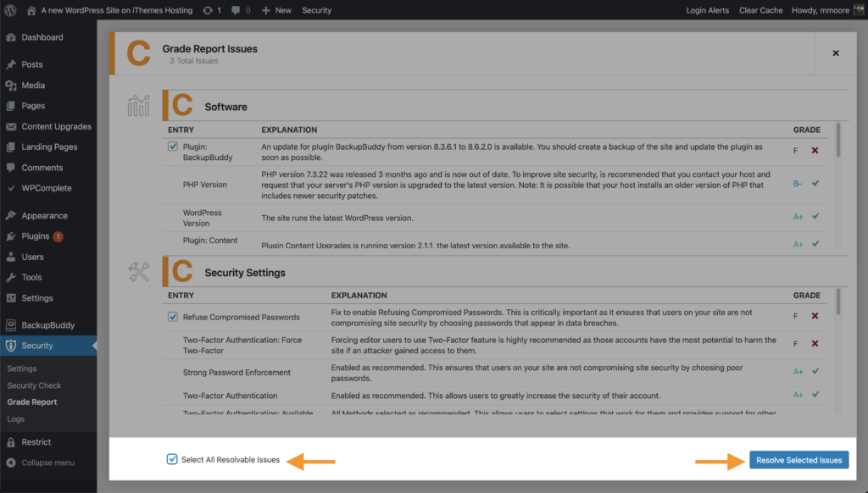Screen dimensions: 868x493
Task: Click the user avatar next to Howdy, mmoore
Action: [858, 10]
